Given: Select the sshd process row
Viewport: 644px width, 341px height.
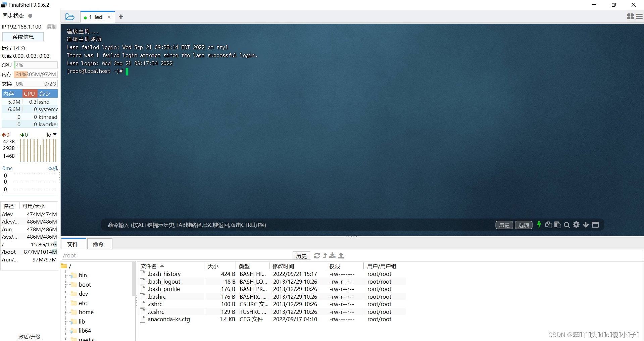Looking at the screenshot, I should tap(30, 102).
